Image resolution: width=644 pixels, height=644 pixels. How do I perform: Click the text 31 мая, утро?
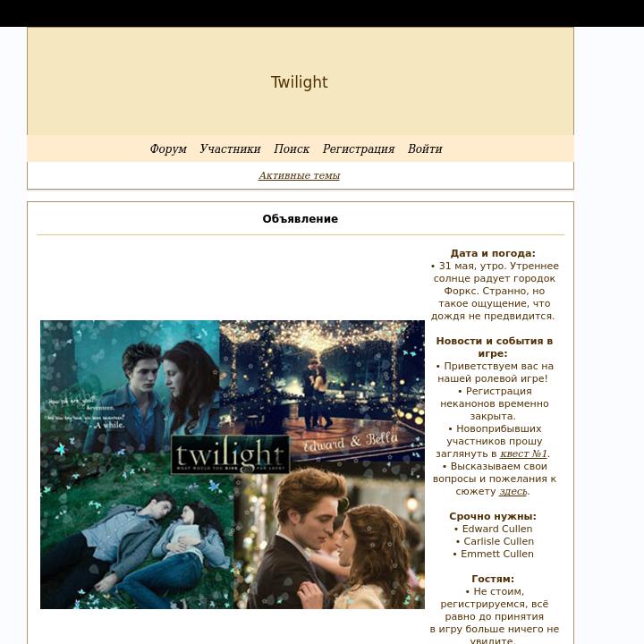click(x=472, y=267)
